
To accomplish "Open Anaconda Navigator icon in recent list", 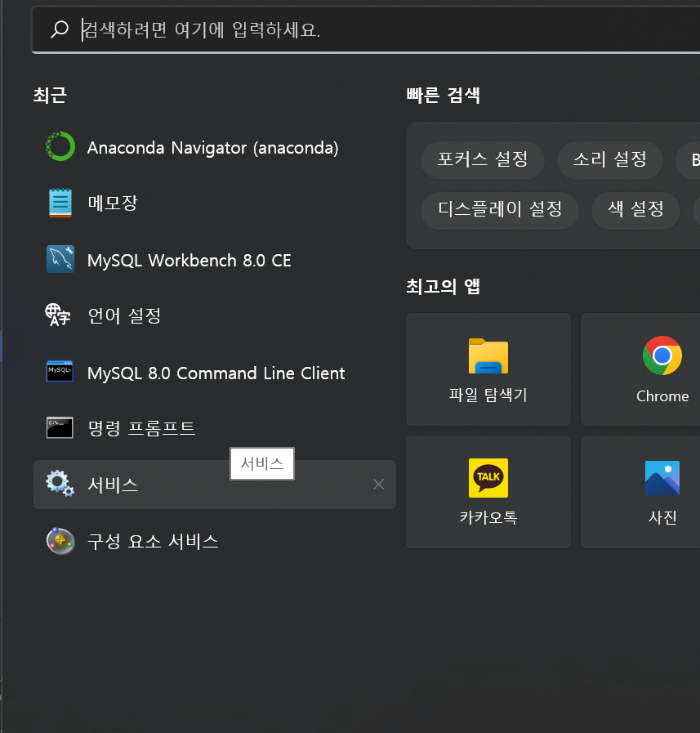I will [x=60, y=146].
